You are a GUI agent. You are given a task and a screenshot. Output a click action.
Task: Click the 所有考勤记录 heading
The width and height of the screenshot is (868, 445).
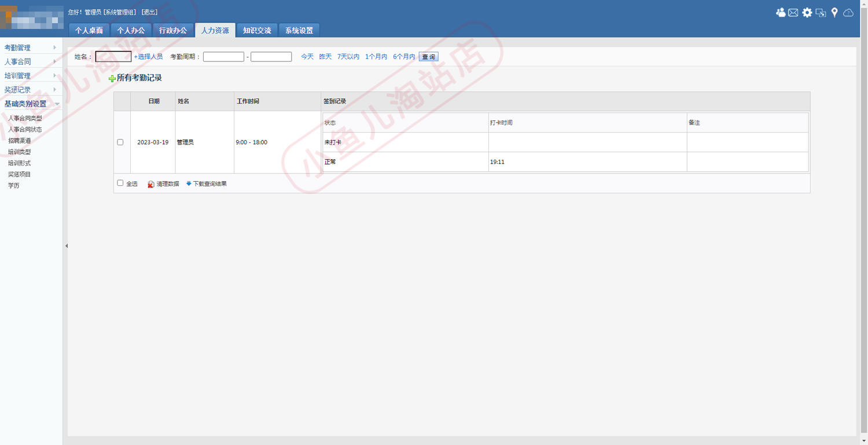click(139, 78)
